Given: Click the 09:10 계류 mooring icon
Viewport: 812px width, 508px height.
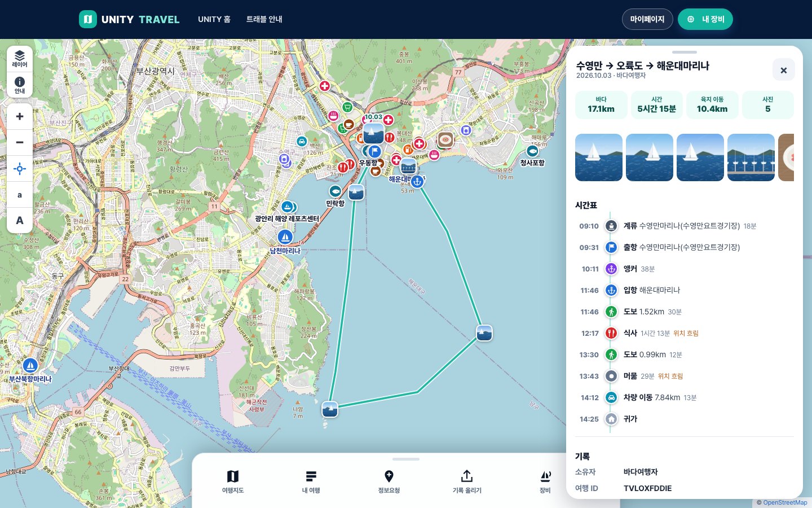Looking at the screenshot, I should click(x=611, y=226).
